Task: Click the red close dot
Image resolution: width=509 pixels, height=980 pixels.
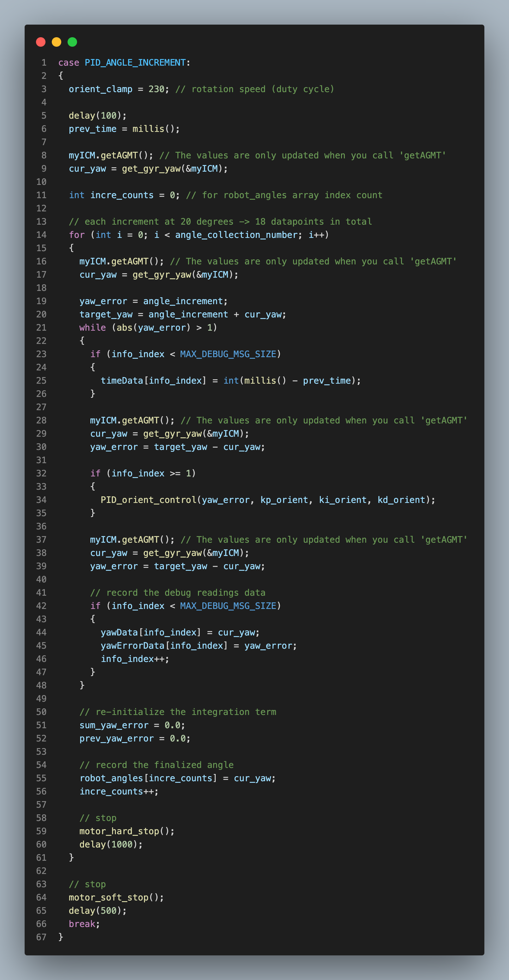Action: [x=41, y=42]
